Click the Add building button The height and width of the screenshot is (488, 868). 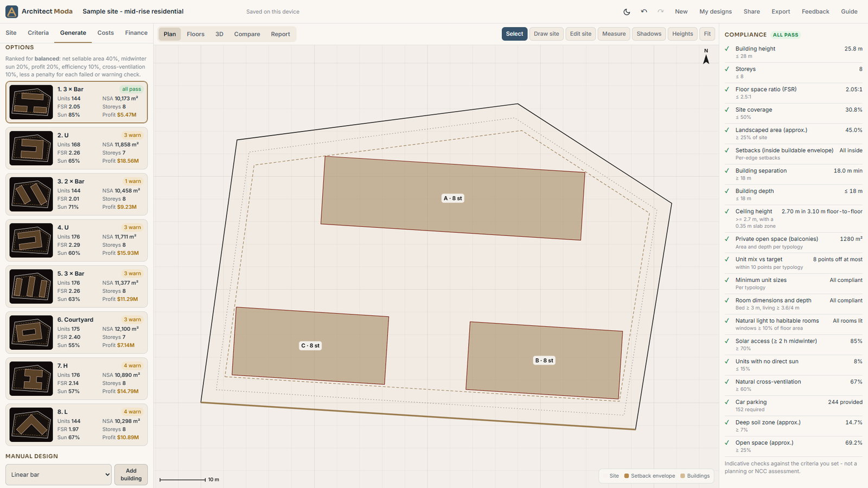[131, 474]
